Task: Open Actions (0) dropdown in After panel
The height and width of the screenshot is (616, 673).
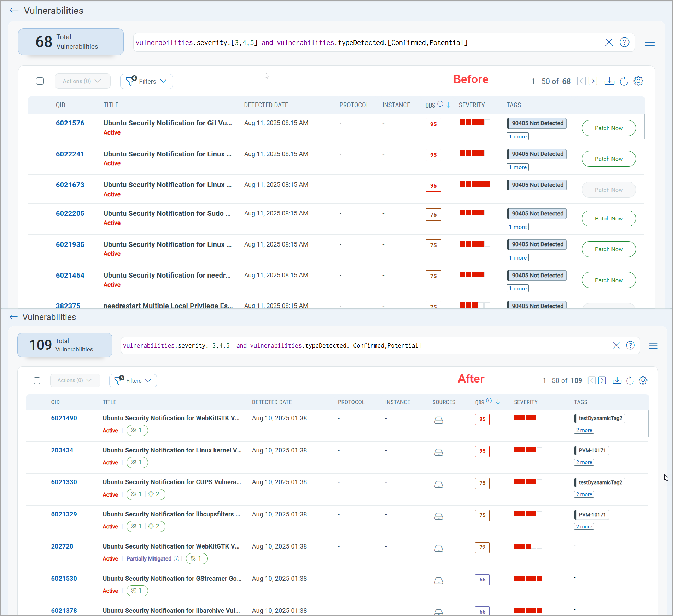Action: 75,380
